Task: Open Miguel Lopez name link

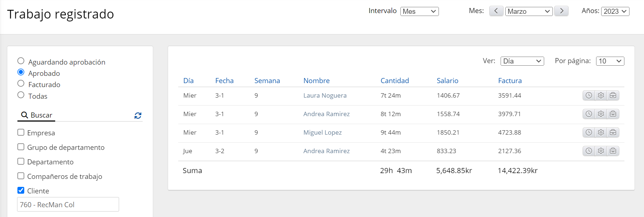Action: pyautogui.click(x=322, y=132)
